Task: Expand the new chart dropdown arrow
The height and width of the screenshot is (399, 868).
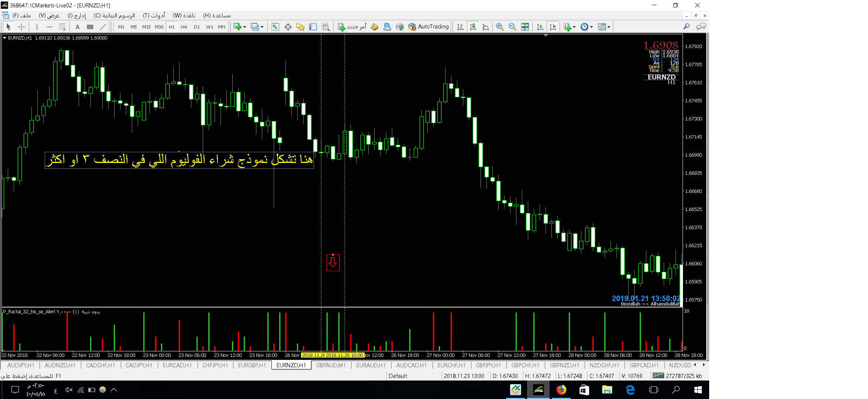Action: 245,27
